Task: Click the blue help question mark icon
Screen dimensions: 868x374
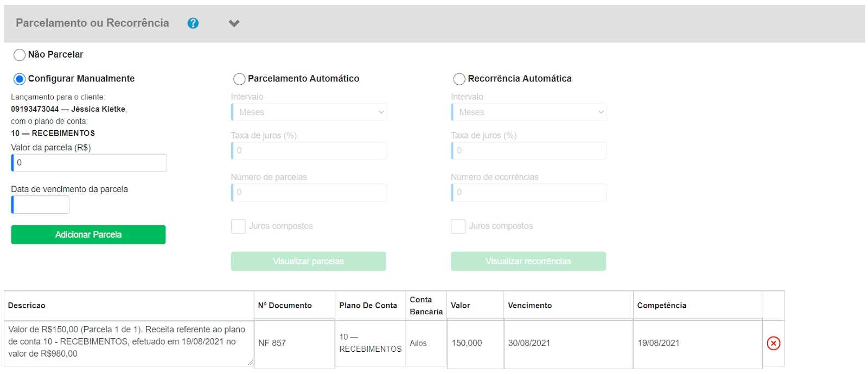Action: [x=193, y=23]
